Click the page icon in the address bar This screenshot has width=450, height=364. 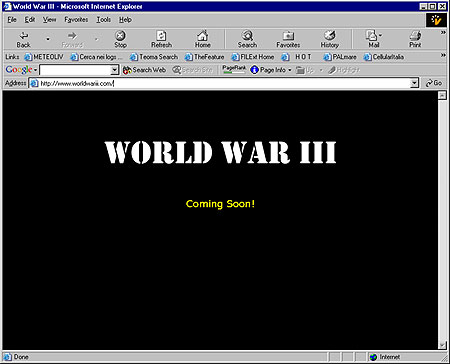(x=34, y=83)
